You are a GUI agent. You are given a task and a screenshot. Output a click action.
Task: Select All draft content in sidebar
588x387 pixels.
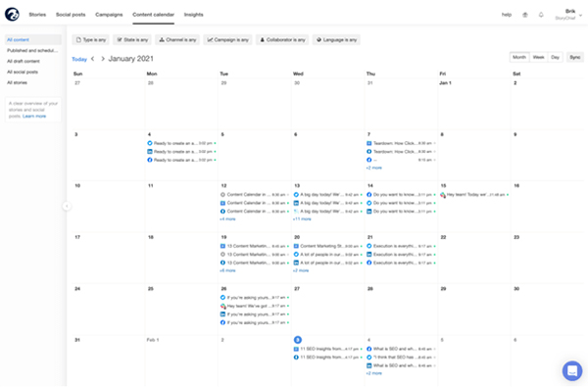tap(24, 61)
